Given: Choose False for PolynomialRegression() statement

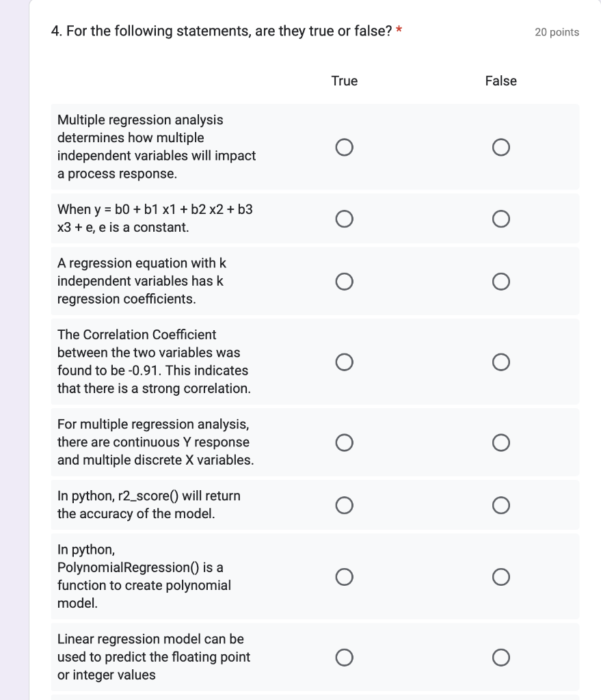Looking at the screenshot, I should click(x=500, y=577).
